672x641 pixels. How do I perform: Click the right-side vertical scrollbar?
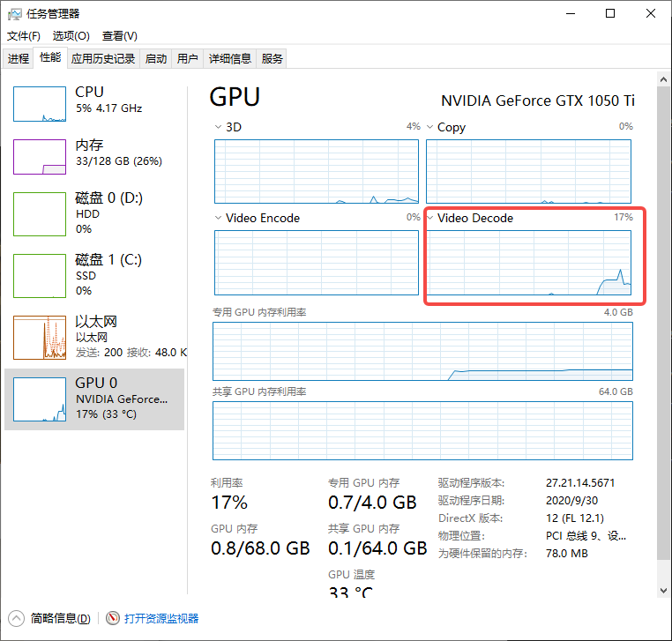tap(663, 335)
